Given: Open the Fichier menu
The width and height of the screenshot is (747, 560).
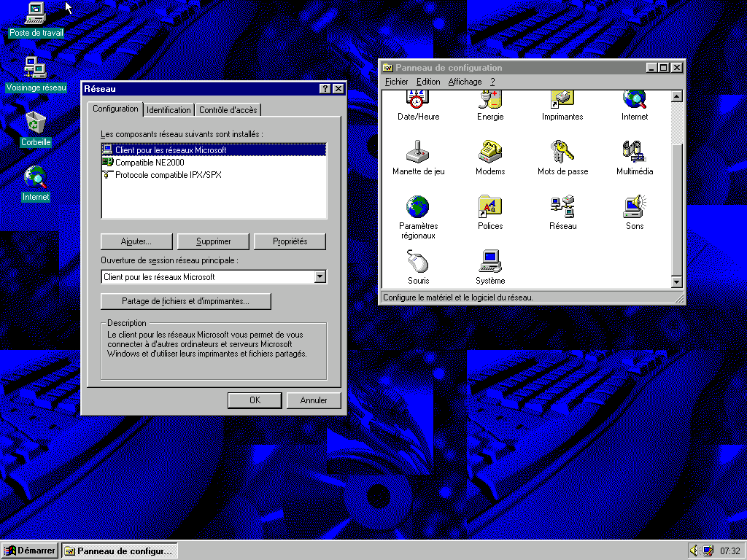Looking at the screenshot, I should (x=396, y=82).
